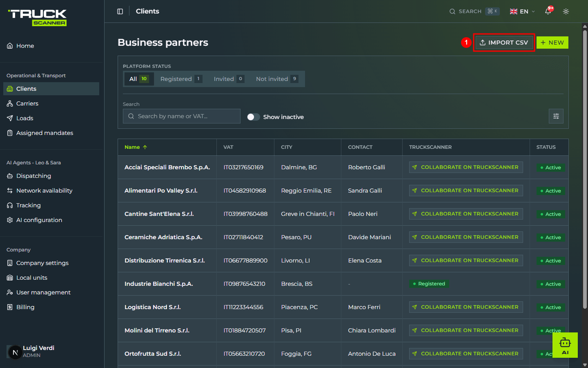Viewport: 588px width, 368px height.
Task: Collaborate on TruckScanner with Ceramiche Adriatica
Action: [466, 237]
